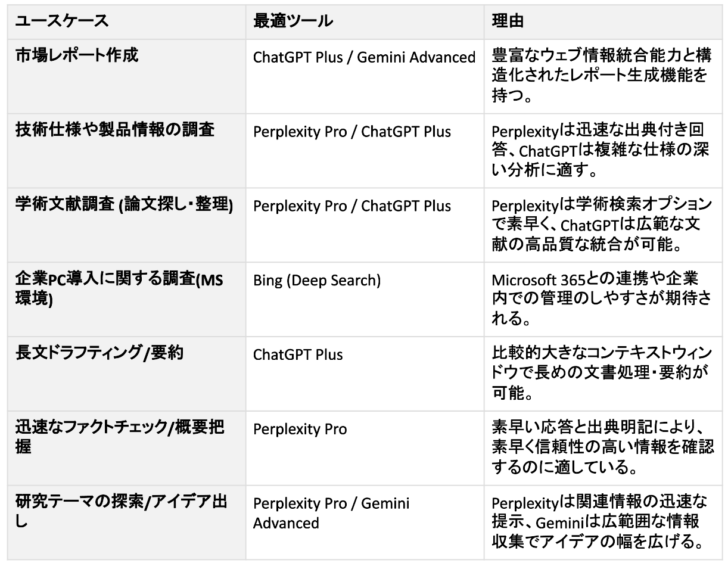728x563 pixels.
Task: Click the standalone Perplexity Pro tool cell
Action: pyautogui.click(x=365, y=448)
